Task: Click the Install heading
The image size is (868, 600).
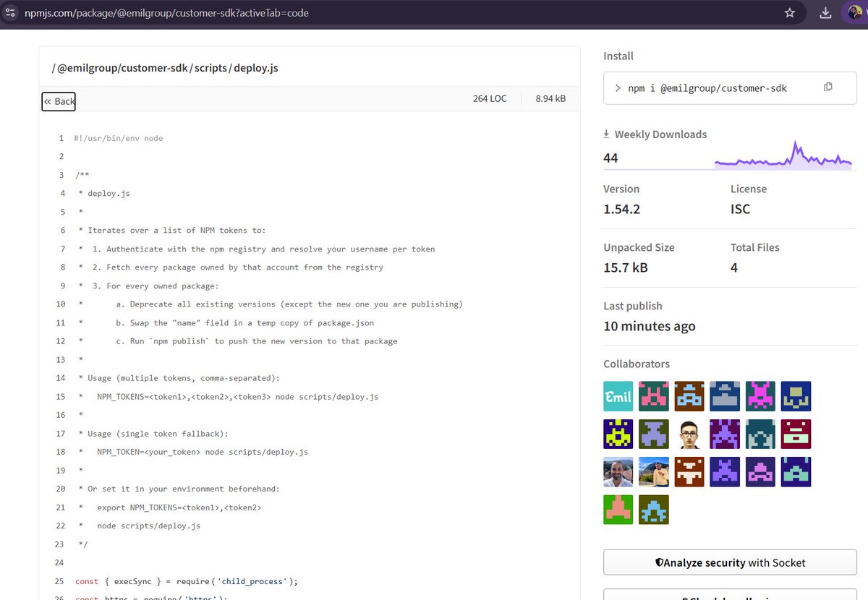Action: pyautogui.click(x=618, y=56)
